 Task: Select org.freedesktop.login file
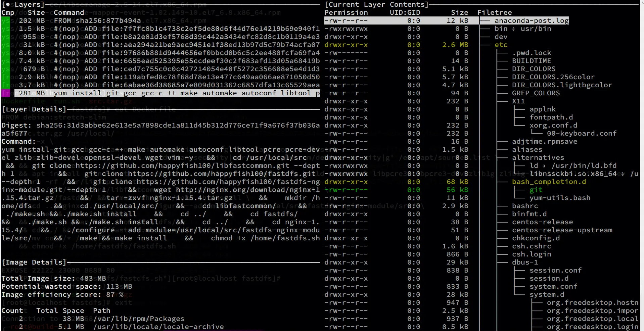[593, 327]
